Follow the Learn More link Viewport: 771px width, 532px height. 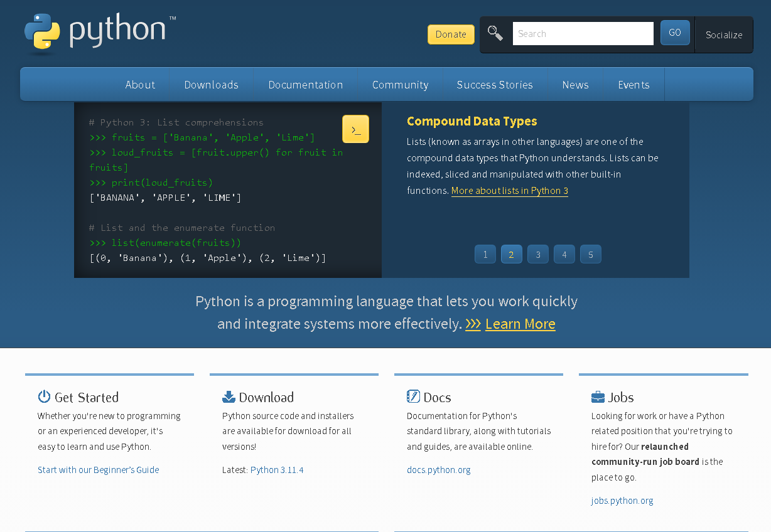[520, 324]
